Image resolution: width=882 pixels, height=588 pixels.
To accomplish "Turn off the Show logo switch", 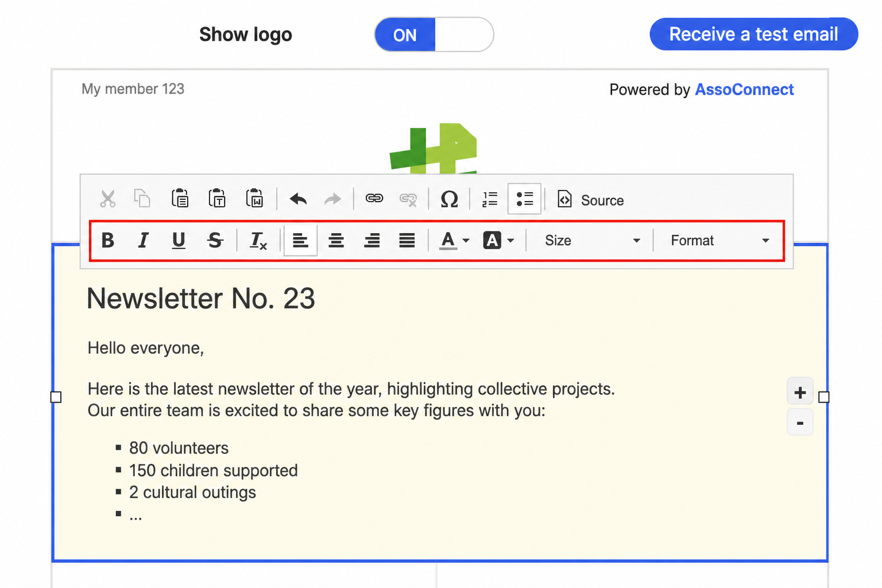I will click(x=434, y=34).
